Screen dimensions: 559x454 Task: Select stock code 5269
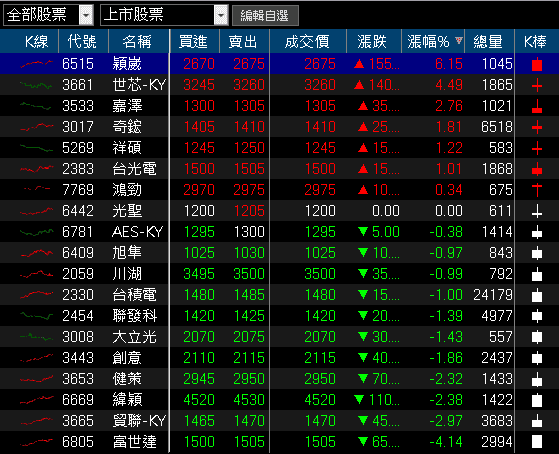point(78,148)
